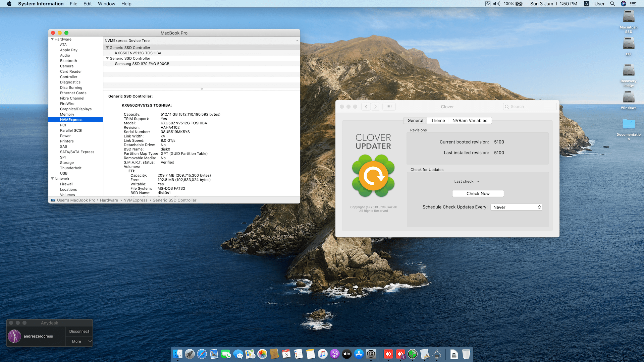Click the Clover Updater flower logo

tap(373, 176)
